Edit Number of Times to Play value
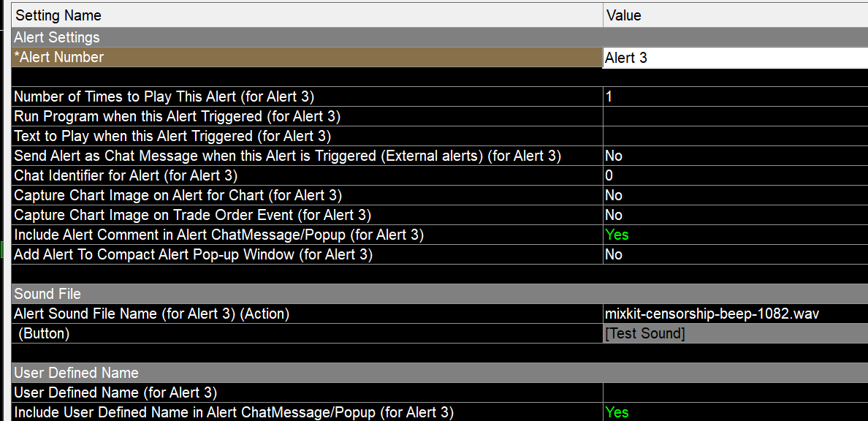Image resolution: width=868 pixels, height=421 pixels. (735, 97)
